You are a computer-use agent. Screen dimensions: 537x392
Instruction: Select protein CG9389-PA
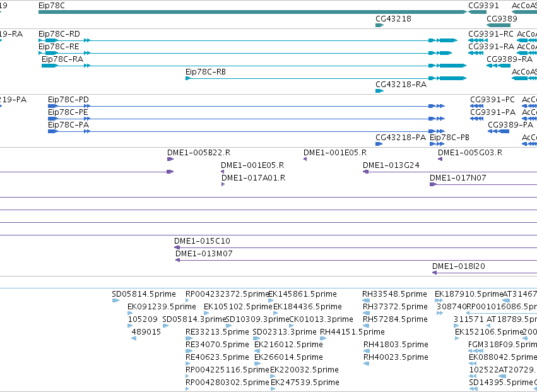(x=510, y=125)
